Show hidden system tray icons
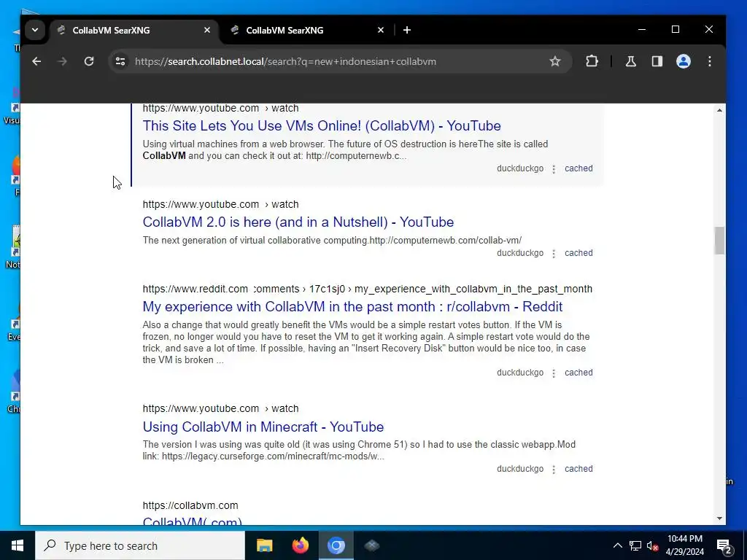747x560 pixels. (617, 545)
